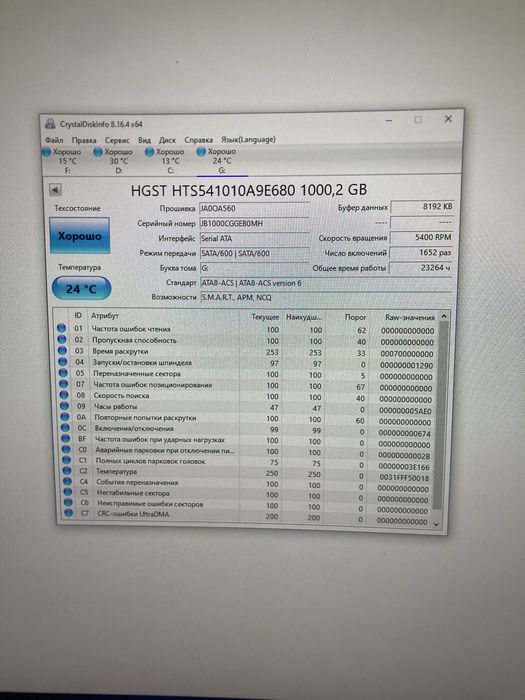The image size is (525, 700).
Task: Open the Язык(Language) menu
Action: click(248, 139)
